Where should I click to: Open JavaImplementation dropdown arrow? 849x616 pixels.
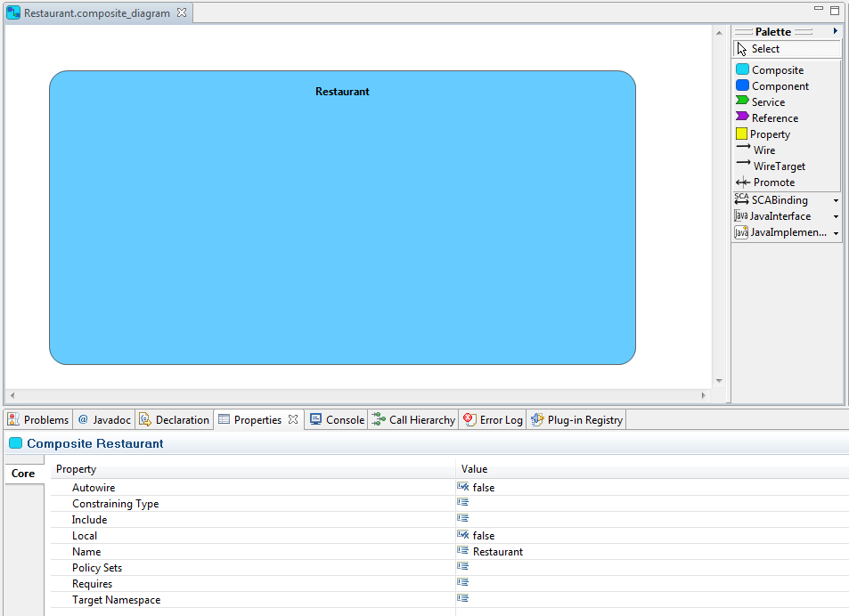(x=836, y=233)
